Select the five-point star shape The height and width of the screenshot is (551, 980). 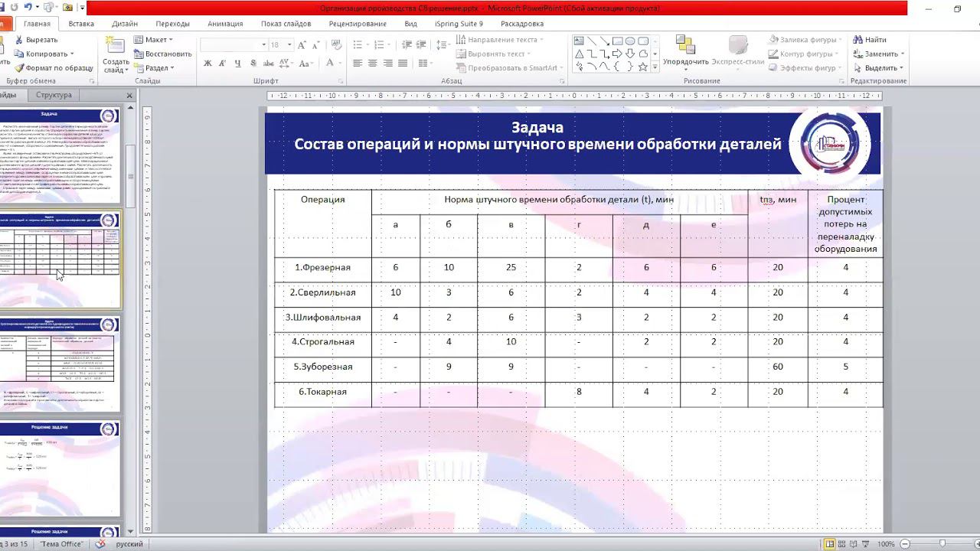[642, 67]
